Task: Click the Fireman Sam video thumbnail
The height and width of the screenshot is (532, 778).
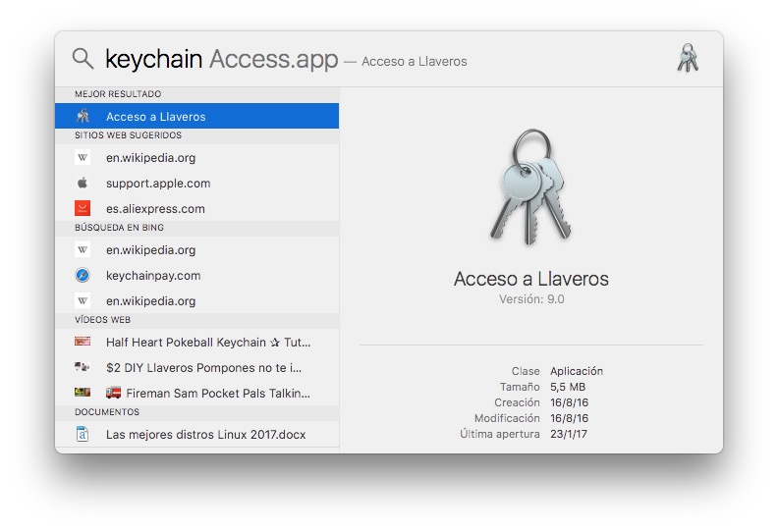Action: [83, 393]
